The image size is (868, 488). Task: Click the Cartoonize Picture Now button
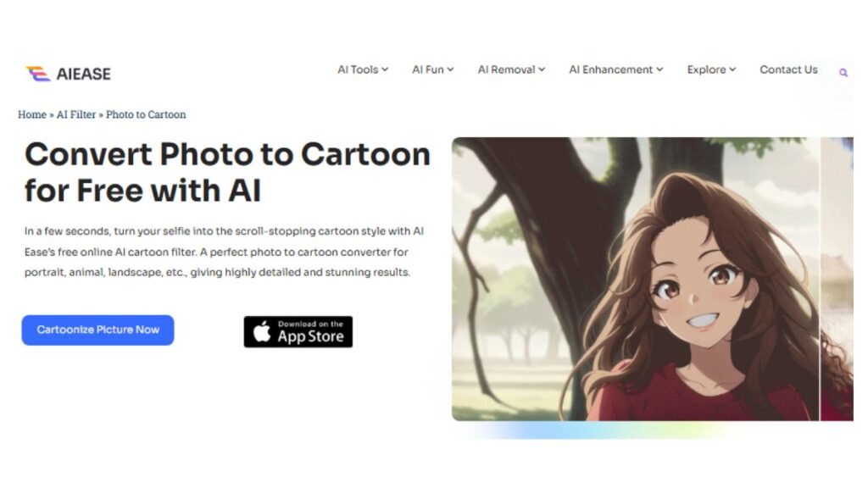(98, 330)
